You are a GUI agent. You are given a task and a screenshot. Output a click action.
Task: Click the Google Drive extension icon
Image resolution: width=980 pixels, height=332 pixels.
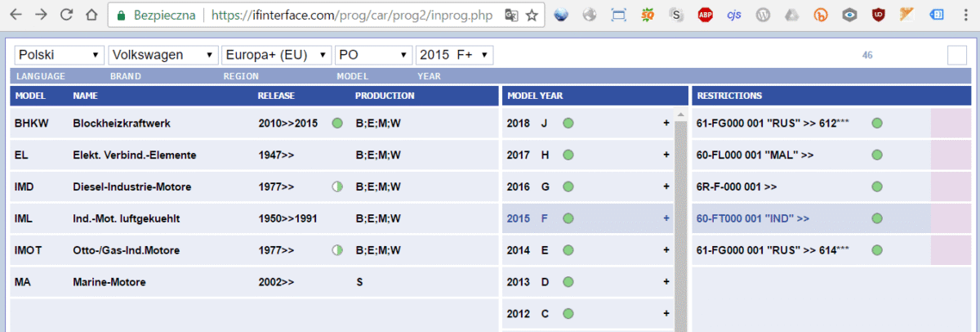coord(791,15)
